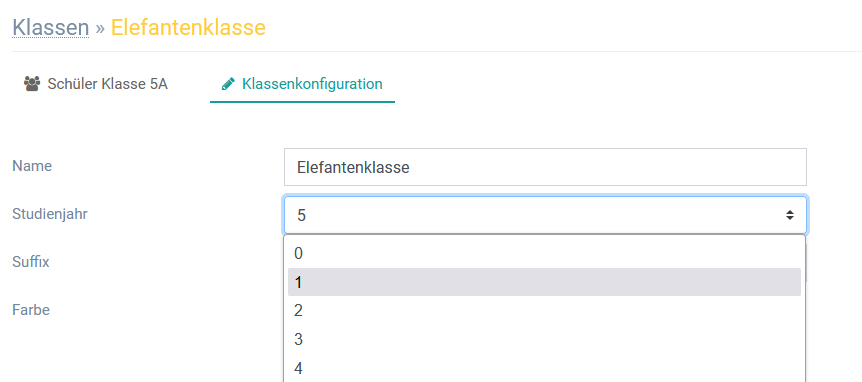This screenshot has height=382, width=862.
Task: Click the Studienjahr field label
Action: 49,214
